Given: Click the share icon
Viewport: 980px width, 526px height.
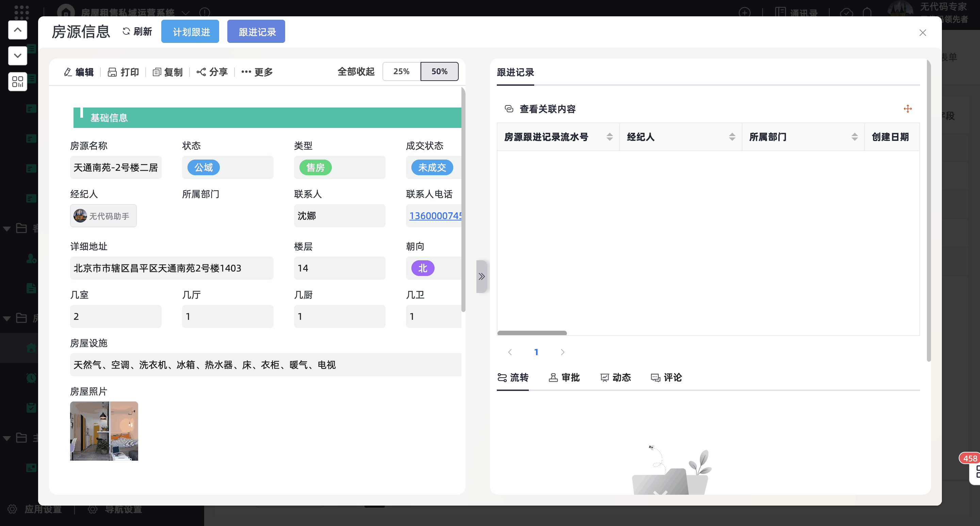Looking at the screenshot, I should point(201,72).
